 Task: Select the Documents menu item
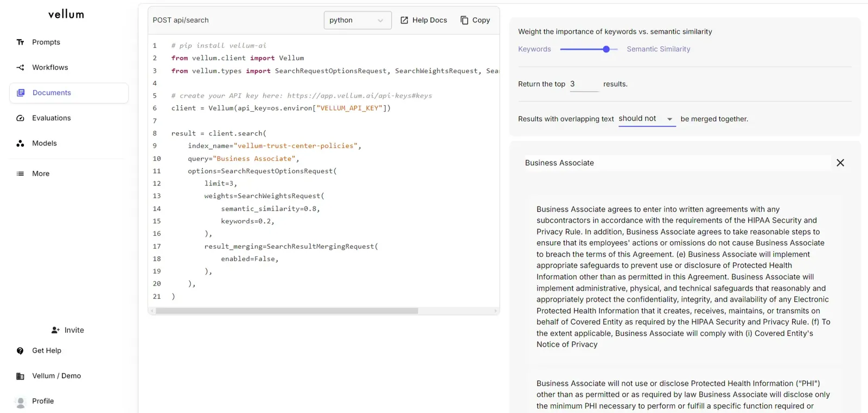69,93
